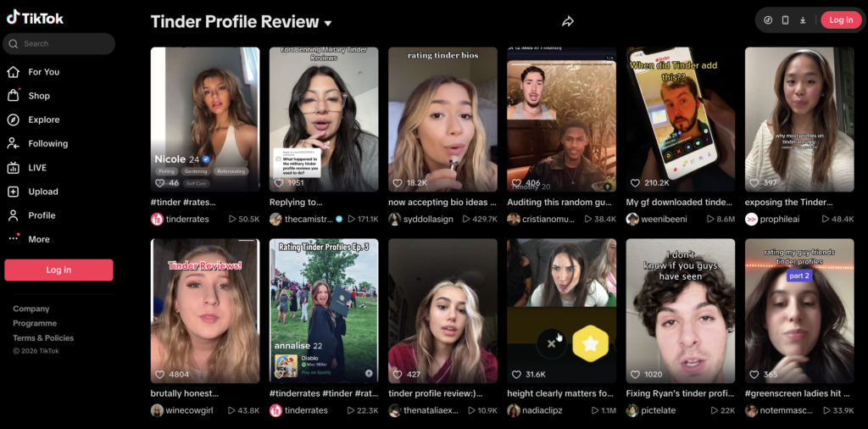Open the 'rating tinder bios' video thumbnail
This screenshot has height=429, width=868.
pos(442,119)
